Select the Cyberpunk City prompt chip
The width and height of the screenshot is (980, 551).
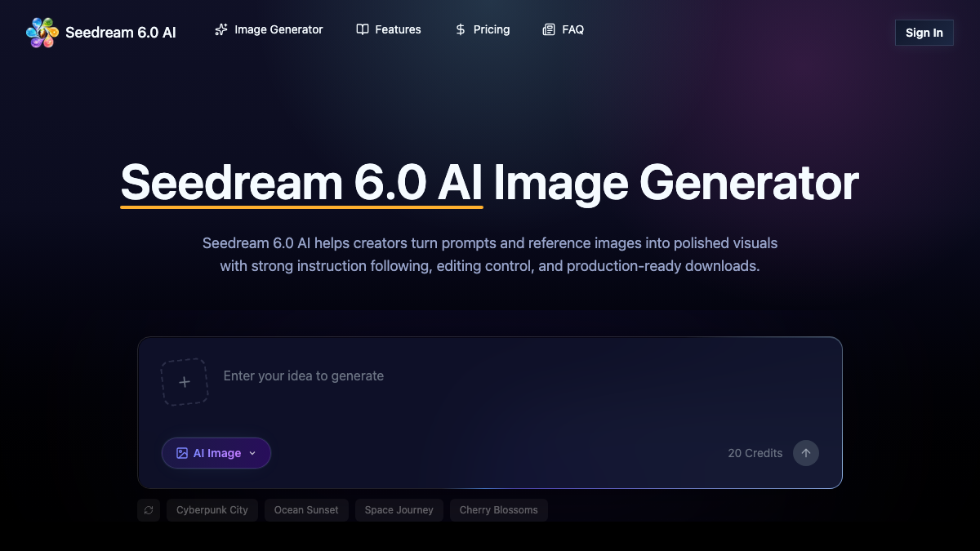tap(212, 510)
